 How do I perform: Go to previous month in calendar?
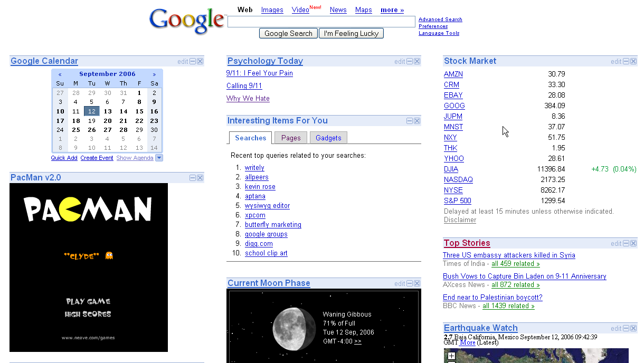(60, 74)
